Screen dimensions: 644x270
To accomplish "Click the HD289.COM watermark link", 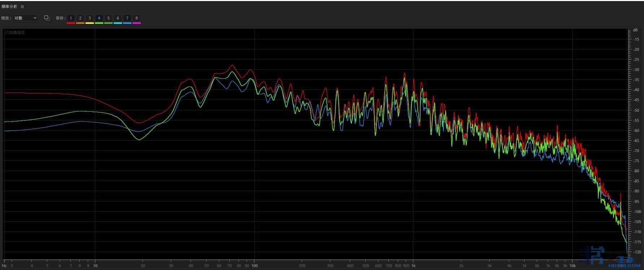I will [619, 266].
